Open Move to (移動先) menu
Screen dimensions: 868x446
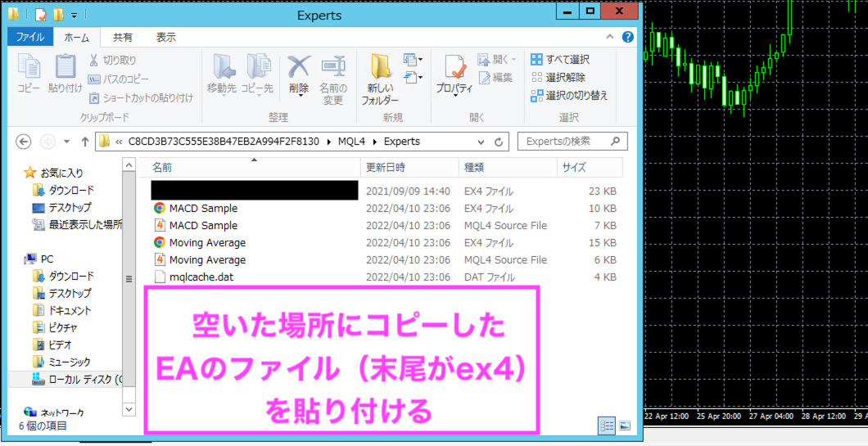(222, 74)
